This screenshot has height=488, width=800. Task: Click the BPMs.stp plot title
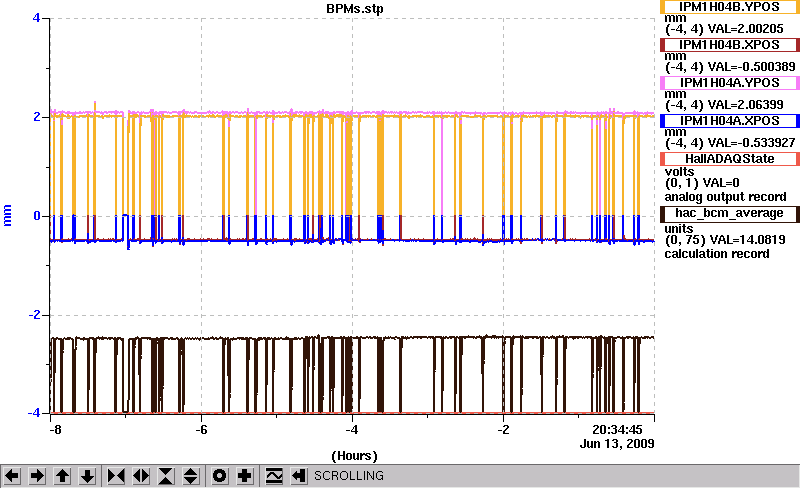355,9
